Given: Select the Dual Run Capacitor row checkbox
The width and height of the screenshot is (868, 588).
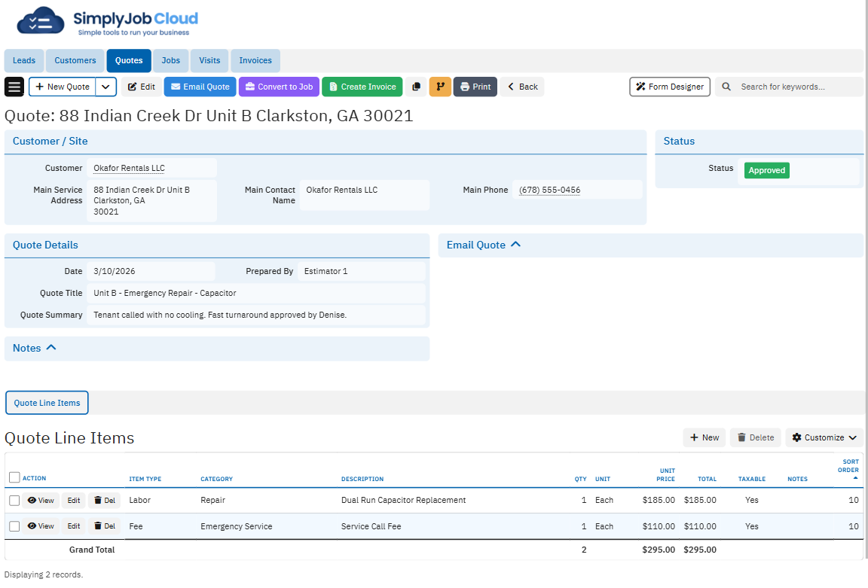Looking at the screenshot, I should [x=14, y=501].
